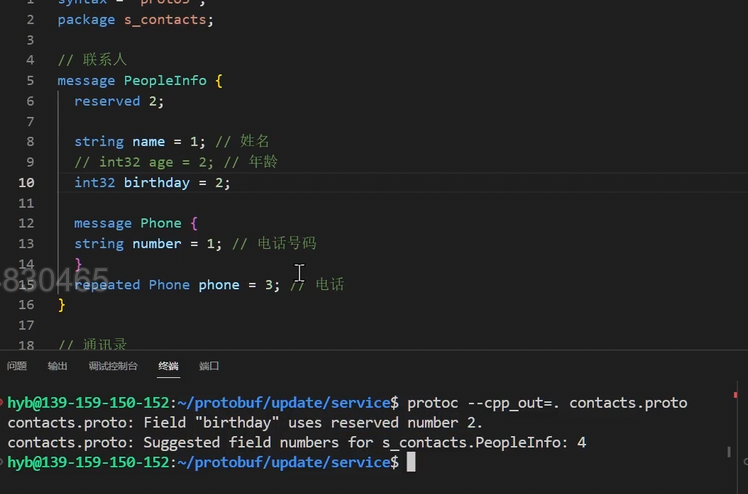Click 'protoc --cpp_out=.' command in terminal
The height and width of the screenshot is (494, 748).
[484, 403]
